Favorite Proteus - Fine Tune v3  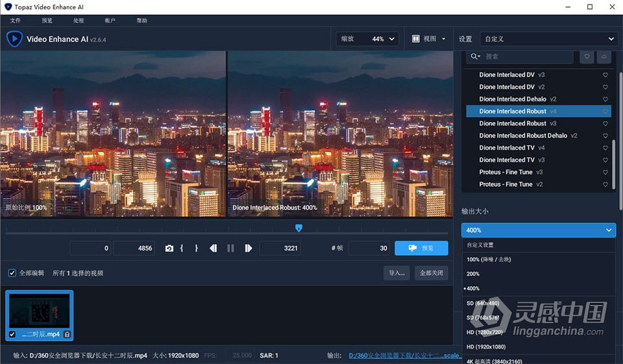[x=605, y=172]
